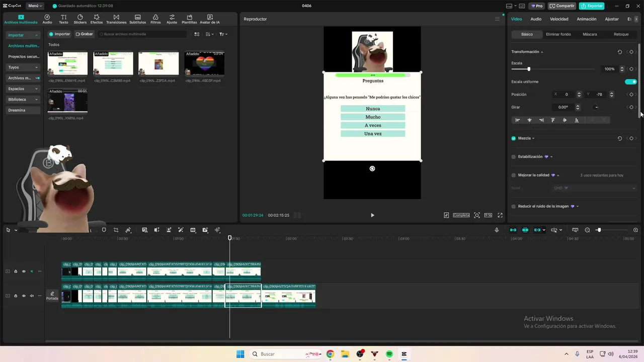This screenshot has height=362, width=644.
Task: Collapse the Transformación section arrow
Action: click(x=542, y=52)
